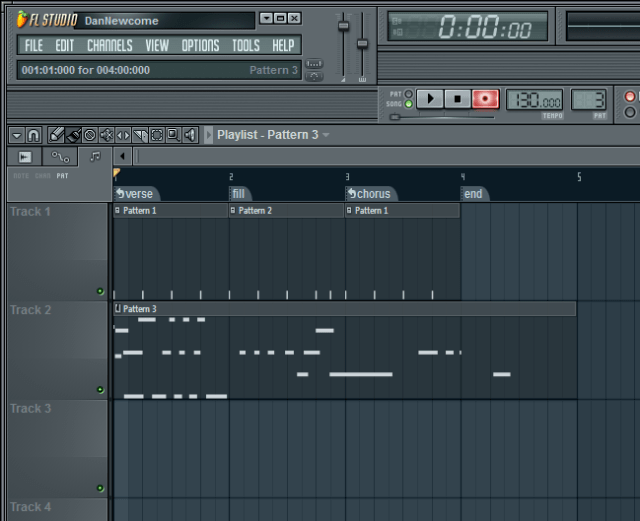Switch to Song mode
Viewport: 640px width, 521px height.
click(x=408, y=104)
